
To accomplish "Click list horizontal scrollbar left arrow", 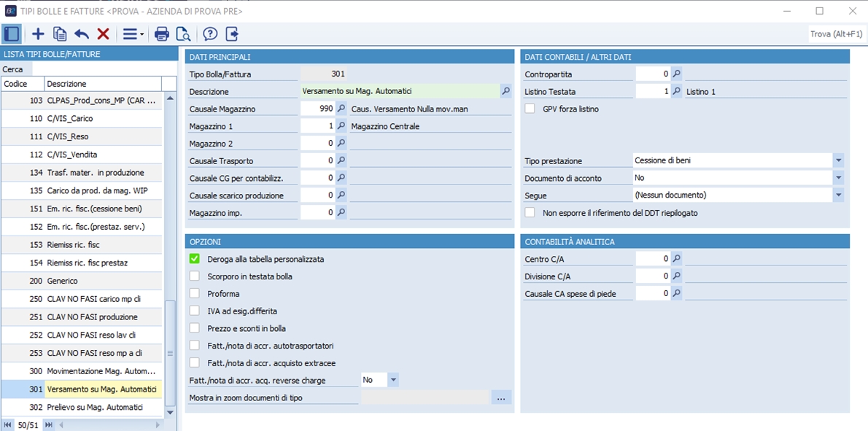I will coord(61,425).
